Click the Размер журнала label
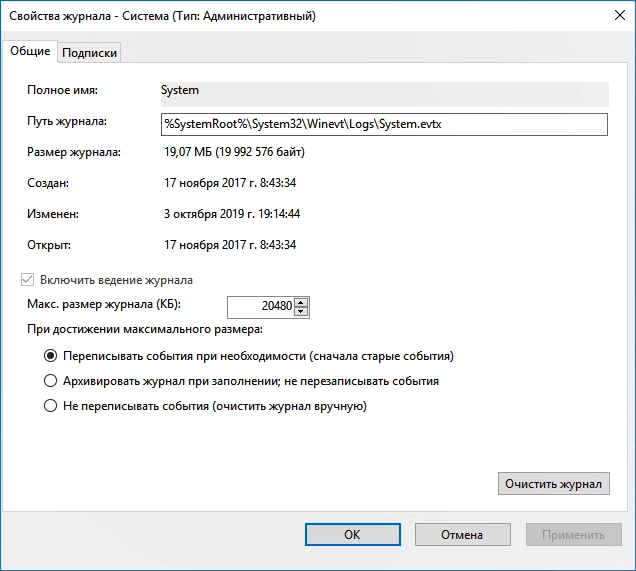This screenshot has width=636, height=571. point(74,152)
